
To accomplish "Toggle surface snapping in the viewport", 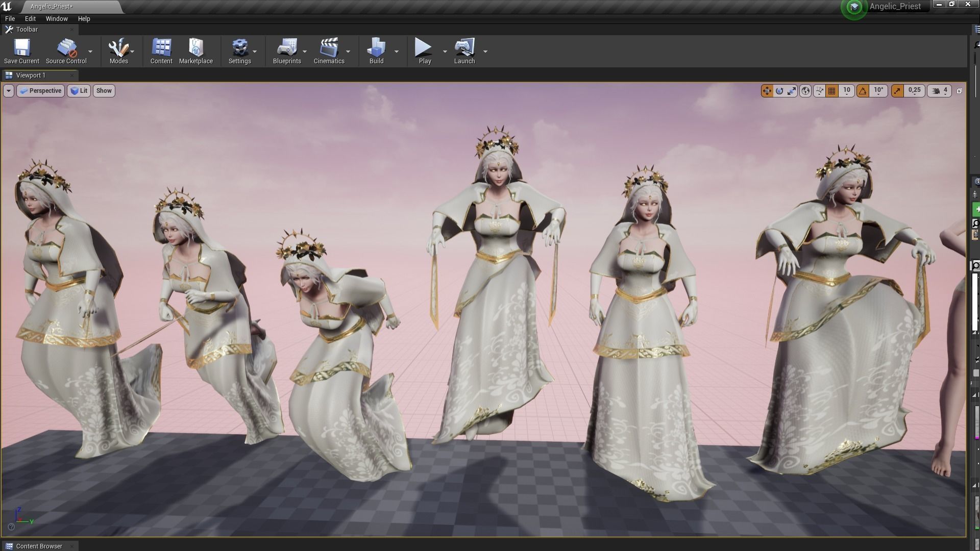I will pos(819,90).
